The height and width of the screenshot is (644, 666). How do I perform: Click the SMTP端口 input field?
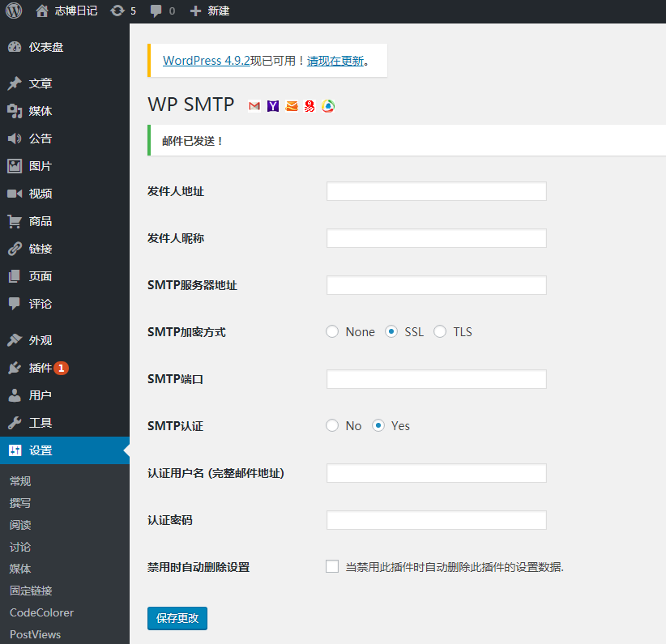437,379
